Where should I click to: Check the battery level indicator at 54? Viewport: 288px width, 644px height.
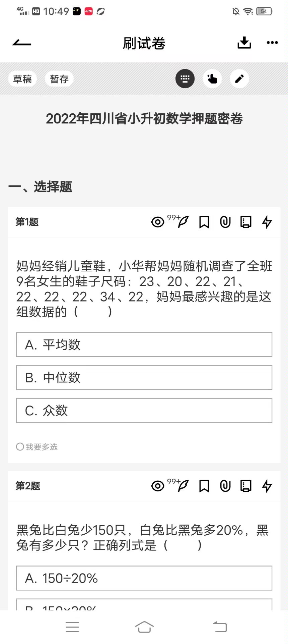click(x=264, y=11)
